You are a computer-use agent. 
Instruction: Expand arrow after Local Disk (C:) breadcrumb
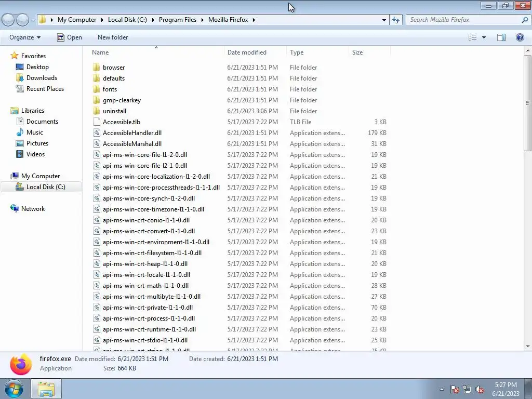click(153, 20)
